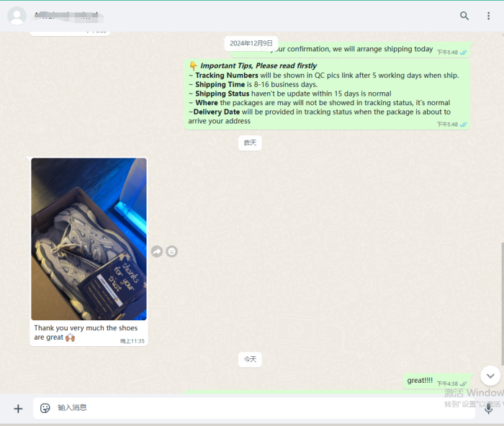Viewport: 504px width, 426px height.
Task: Click the contact's profile avatar
Action: 17,16
